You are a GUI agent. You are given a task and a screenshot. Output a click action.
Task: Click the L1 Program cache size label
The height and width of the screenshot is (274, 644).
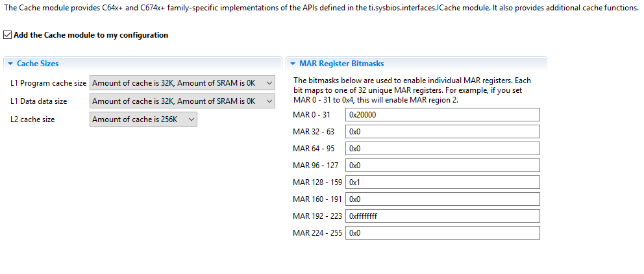click(48, 83)
